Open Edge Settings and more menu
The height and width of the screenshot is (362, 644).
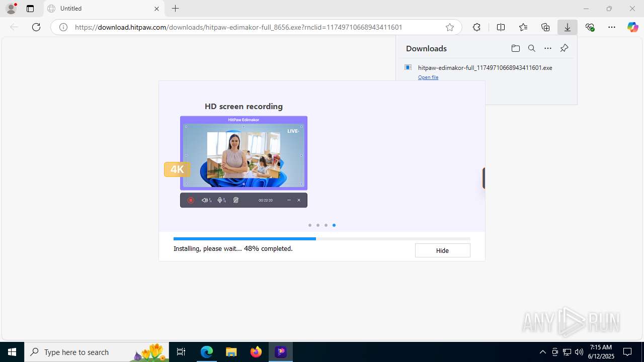tap(612, 27)
